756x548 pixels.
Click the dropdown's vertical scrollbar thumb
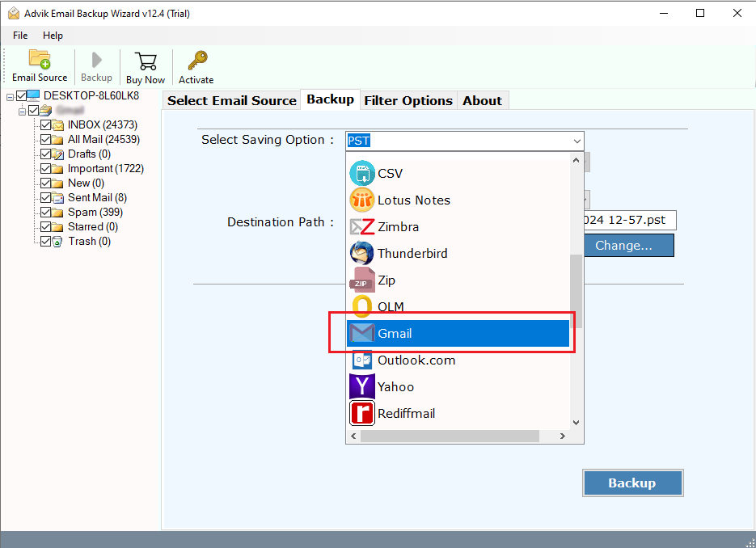(576, 291)
